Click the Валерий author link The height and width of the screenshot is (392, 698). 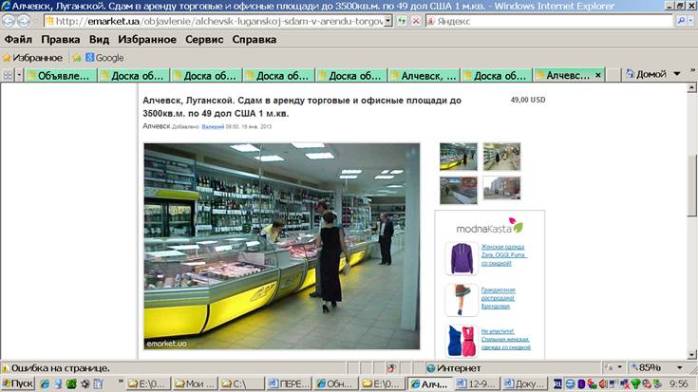pos(213,127)
